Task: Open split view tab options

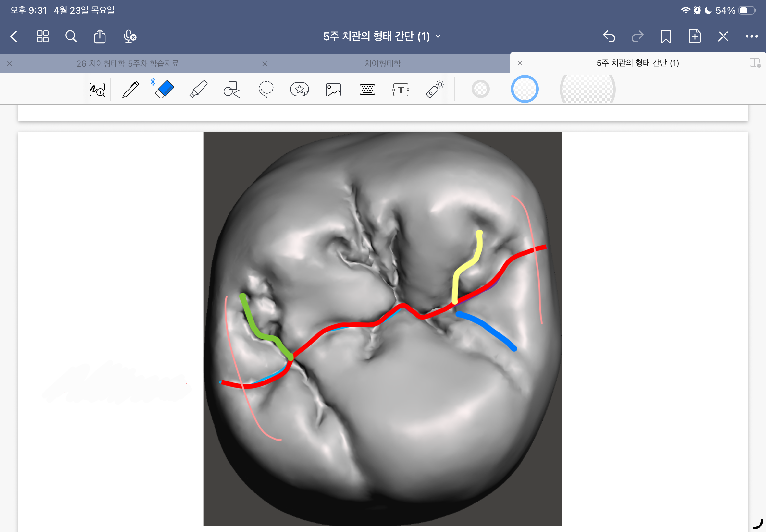Action: tap(754, 63)
